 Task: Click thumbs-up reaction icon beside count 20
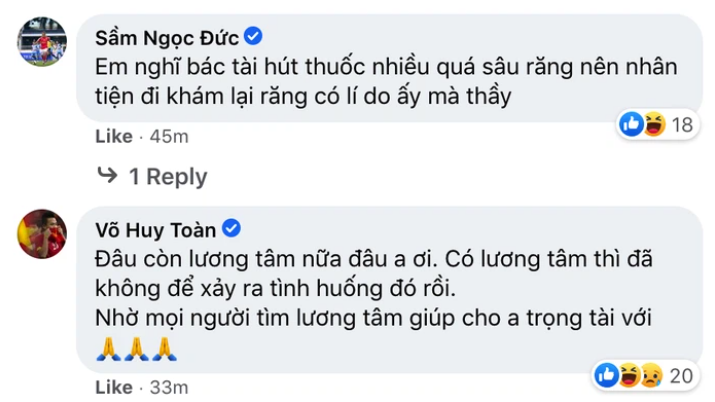click(x=605, y=374)
